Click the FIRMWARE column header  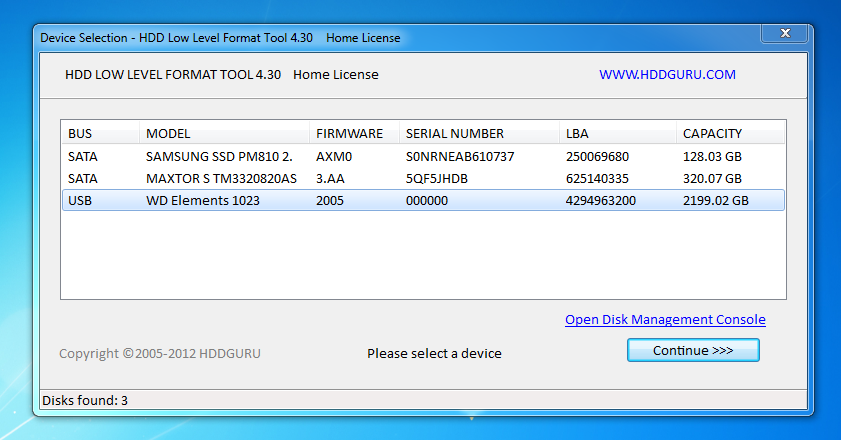coord(354,133)
